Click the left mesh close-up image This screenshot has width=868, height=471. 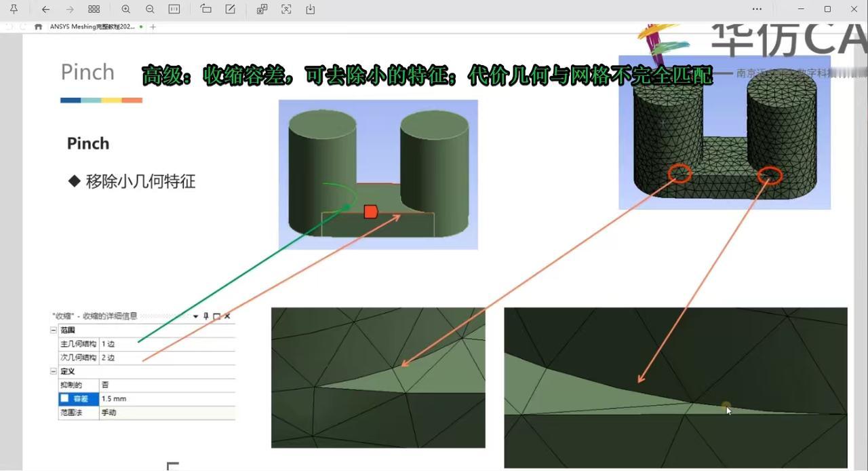click(x=378, y=377)
